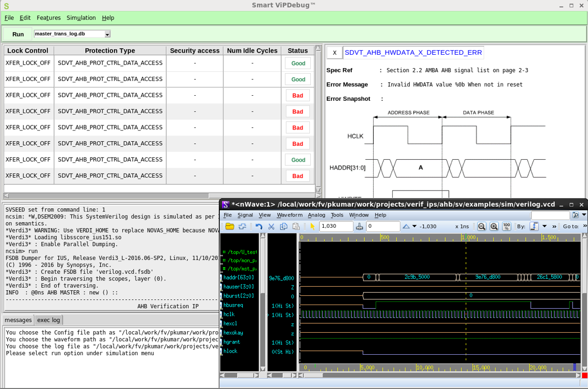Click the 100% zoom fit icon

[x=506, y=226]
